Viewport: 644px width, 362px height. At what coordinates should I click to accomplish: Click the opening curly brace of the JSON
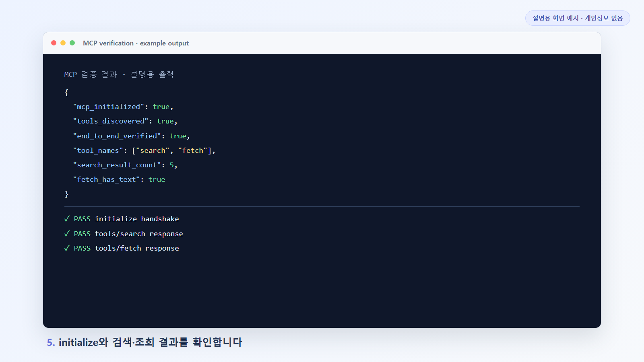click(x=66, y=93)
